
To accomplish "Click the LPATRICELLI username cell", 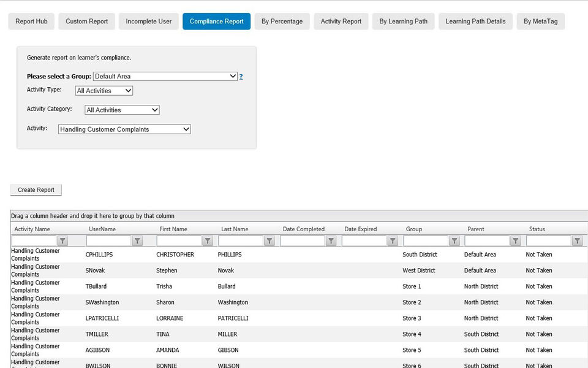I will coord(102,318).
